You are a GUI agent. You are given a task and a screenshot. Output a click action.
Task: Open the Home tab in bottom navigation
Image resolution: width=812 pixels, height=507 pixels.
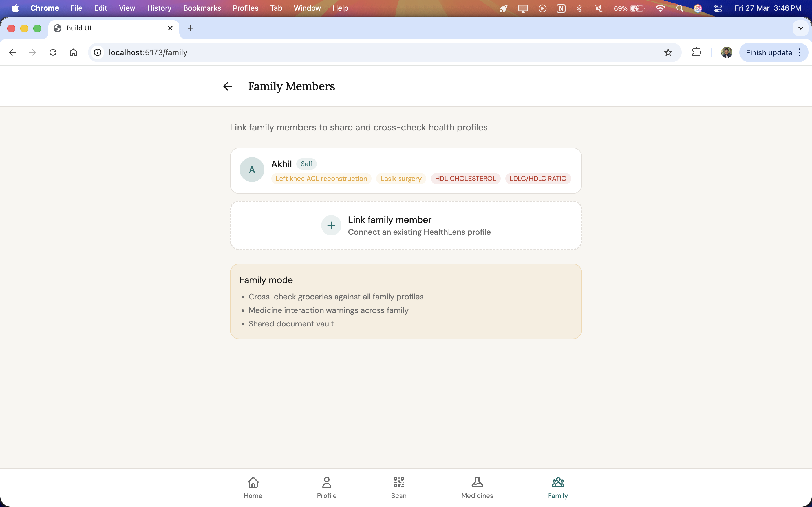253,488
